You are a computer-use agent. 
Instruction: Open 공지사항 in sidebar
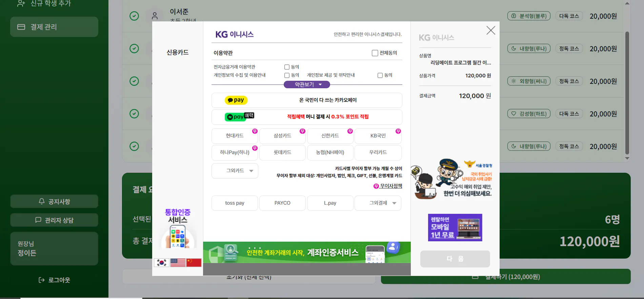pyautogui.click(x=54, y=201)
